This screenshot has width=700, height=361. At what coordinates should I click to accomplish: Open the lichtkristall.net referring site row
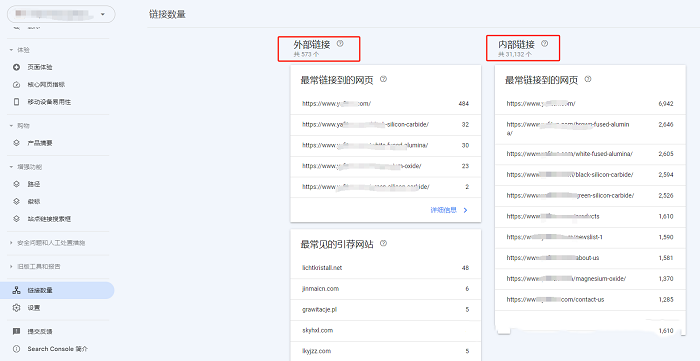point(386,268)
